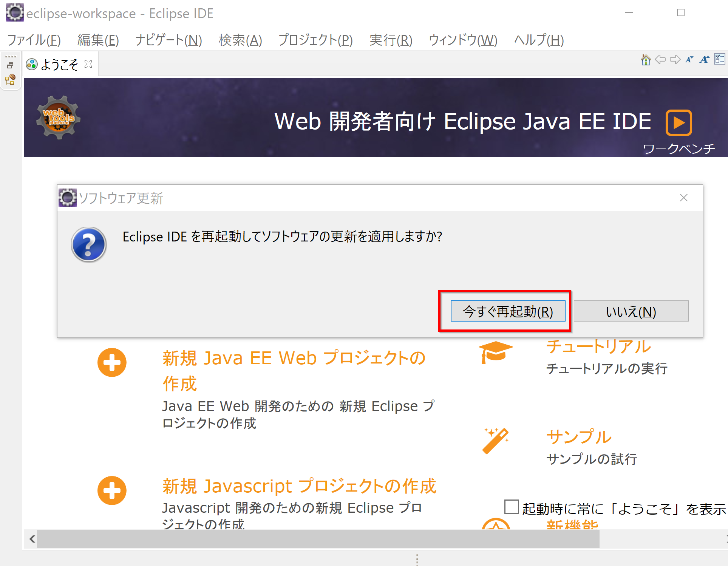Click the horizontal scrollbar left arrow
The image size is (728, 566).
tap(32, 539)
